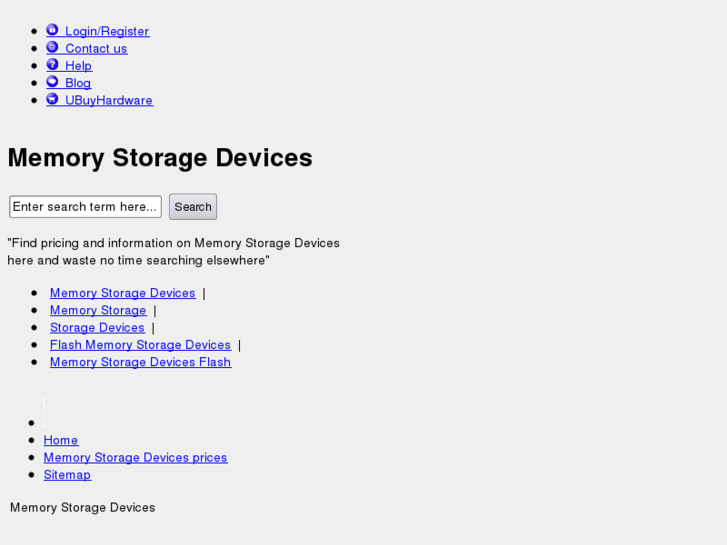
Task: Select 'Memory Storage Devices Flash' link
Action: pos(140,362)
